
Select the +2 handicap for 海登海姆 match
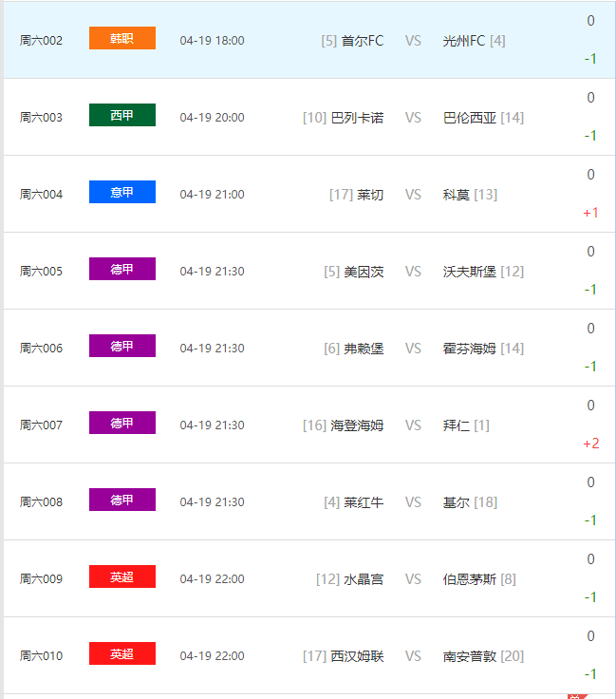[590, 444]
